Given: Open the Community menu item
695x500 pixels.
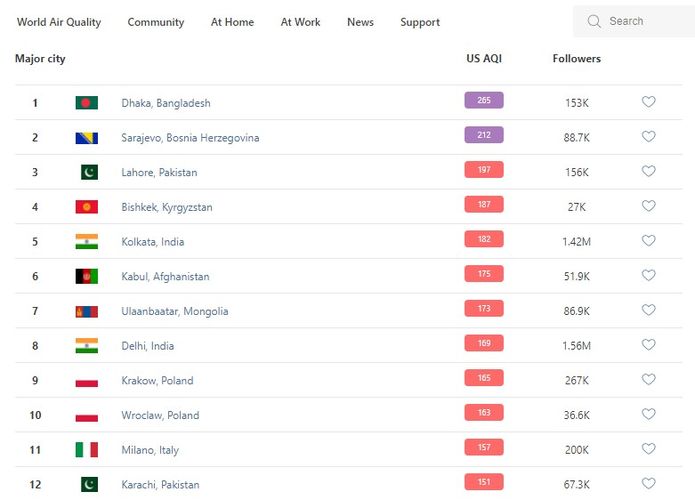Looking at the screenshot, I should coord(156,22).
